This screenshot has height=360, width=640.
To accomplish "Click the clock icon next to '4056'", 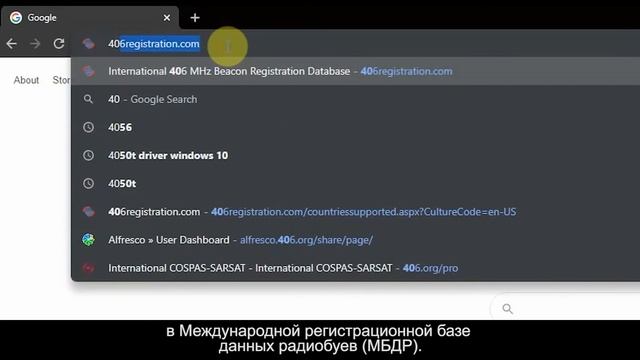I will point(88,127).
